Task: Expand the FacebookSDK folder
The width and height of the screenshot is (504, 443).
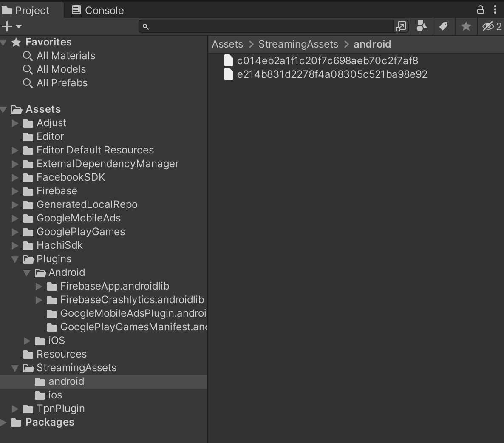Action: click(x=15, y=177)
